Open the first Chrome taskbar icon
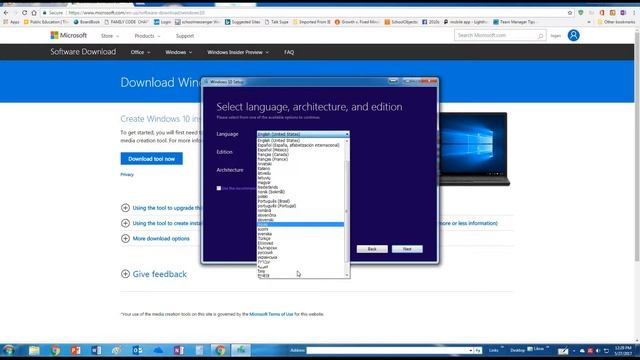Viewport: 640px width, 360px height. pos(55,350)
